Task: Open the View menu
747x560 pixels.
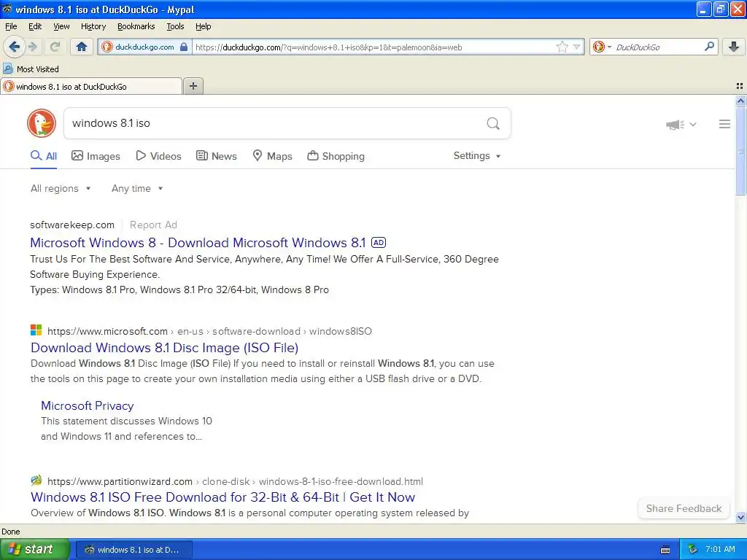Action: 61,26
